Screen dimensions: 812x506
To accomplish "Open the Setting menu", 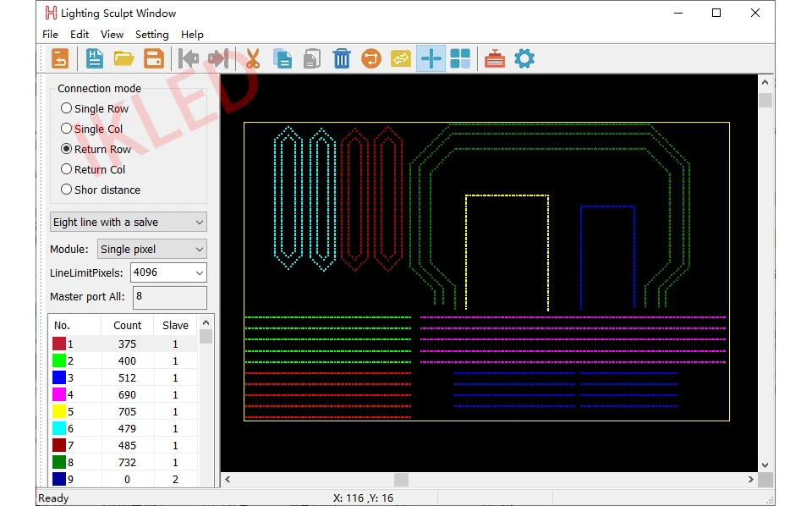I will pos(151,34).
